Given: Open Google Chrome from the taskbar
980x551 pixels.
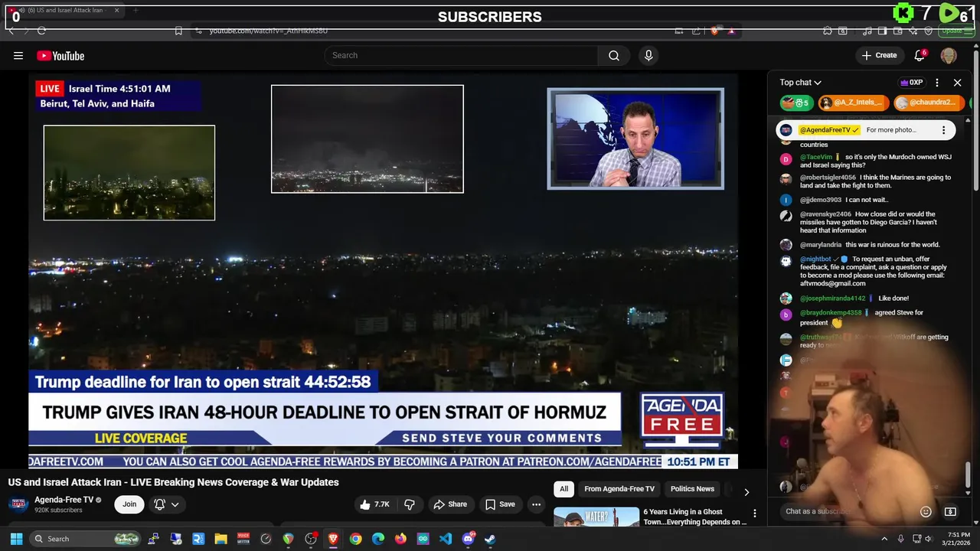Looking at the screenshot, I should pos(355,539).
